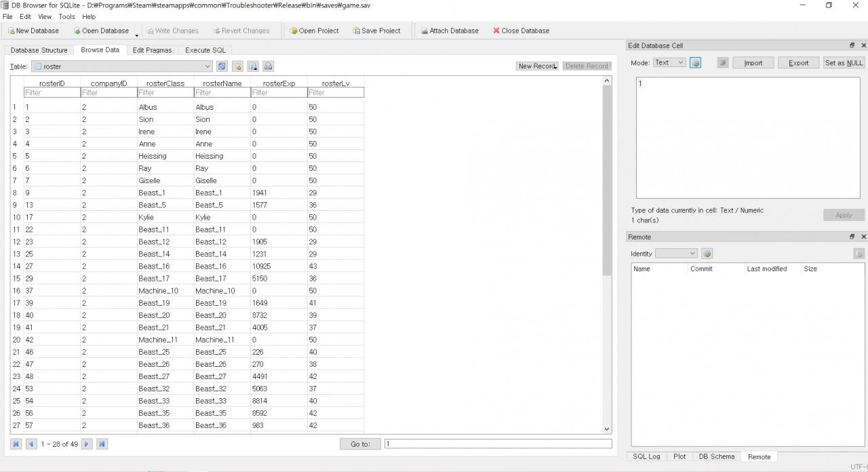Viewport: 868px width, 472px height.
Task: Click the New Database toolbar button
Action: click(x=33, y=31)
